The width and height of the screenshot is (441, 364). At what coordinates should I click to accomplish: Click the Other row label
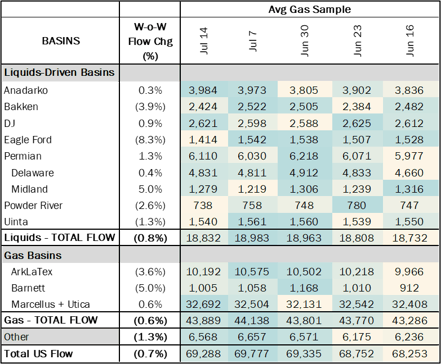coord(16,337)
